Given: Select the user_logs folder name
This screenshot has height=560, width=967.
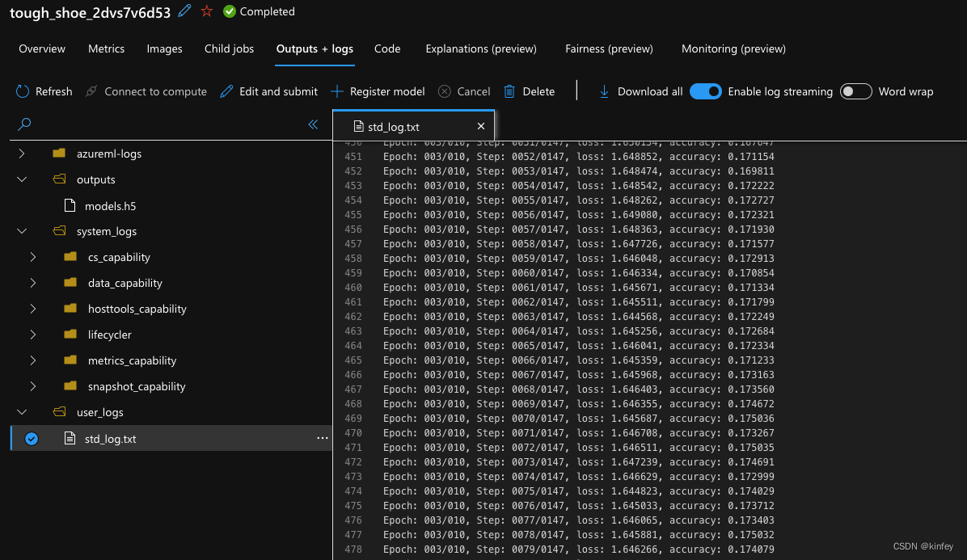Looking at the screenshot, I should (x=100, y=412).
